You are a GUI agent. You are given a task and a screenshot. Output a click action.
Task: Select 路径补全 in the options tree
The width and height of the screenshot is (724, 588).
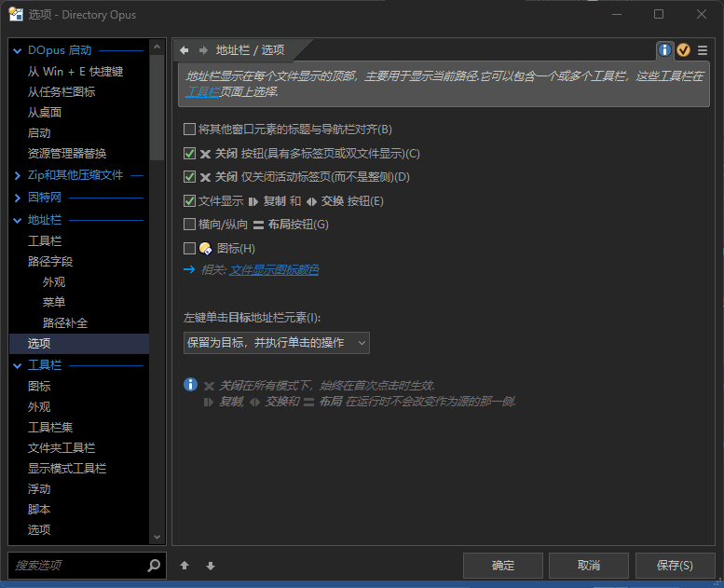[x=64, y=322]
